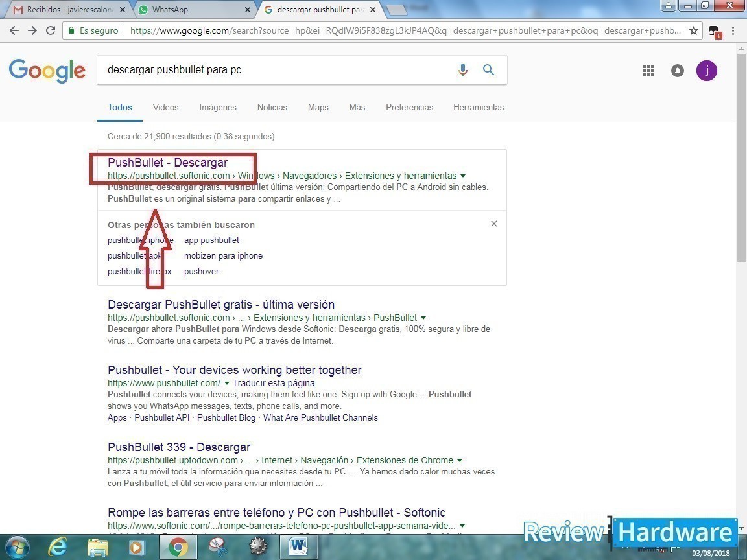Viewport: 747px width, 560px height.
Task: Search related term 'pushbullet iphone'
Action: [141, 240]
